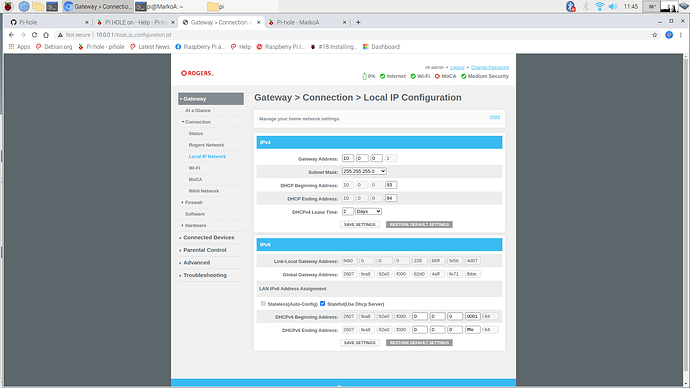Screen dimensions: 690x388
Task: Open the Pi-hole - pihole bookmark
Action: click(x=101, y=47)
